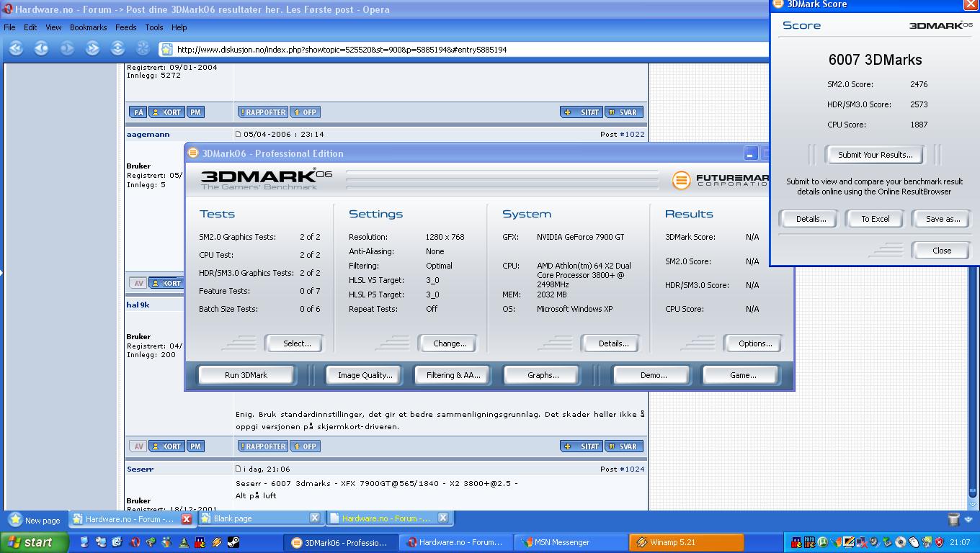Open the View menu
This screenshot has height=553, width=980.
53,27
